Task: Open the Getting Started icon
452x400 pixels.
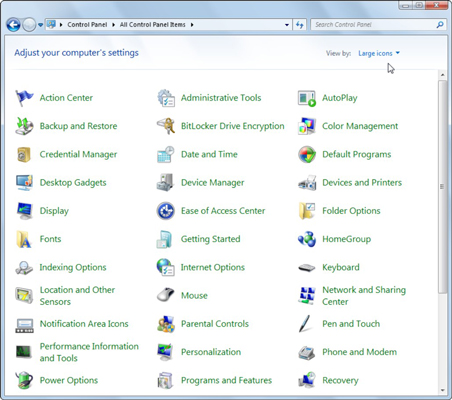Action: click(x=165, y=239)
